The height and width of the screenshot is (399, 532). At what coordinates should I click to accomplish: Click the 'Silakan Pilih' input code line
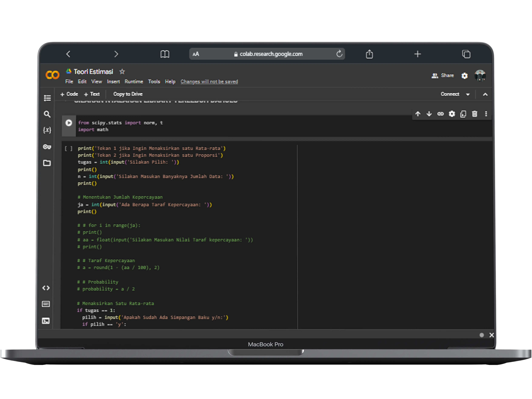128,162
